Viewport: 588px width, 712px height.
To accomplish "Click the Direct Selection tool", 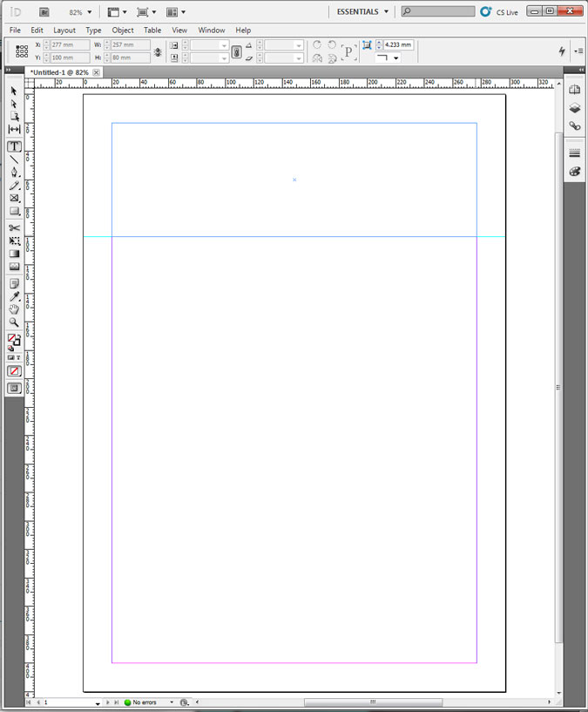I will tap(15, 104).
